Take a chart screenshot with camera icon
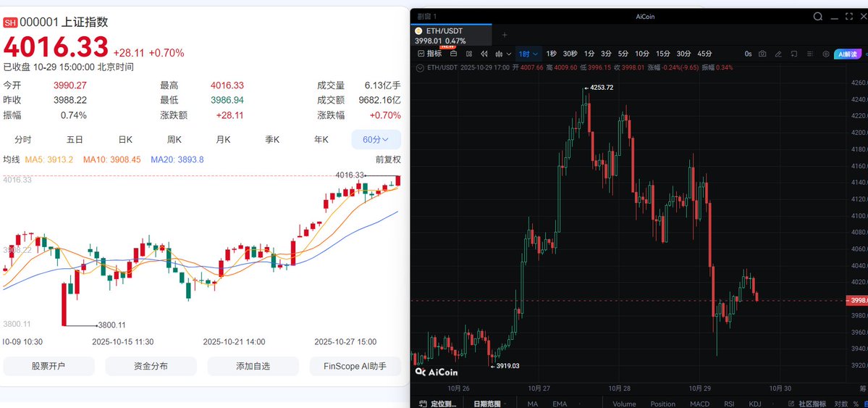The height and width of the screenshot is (408, 868). point(762,54)
